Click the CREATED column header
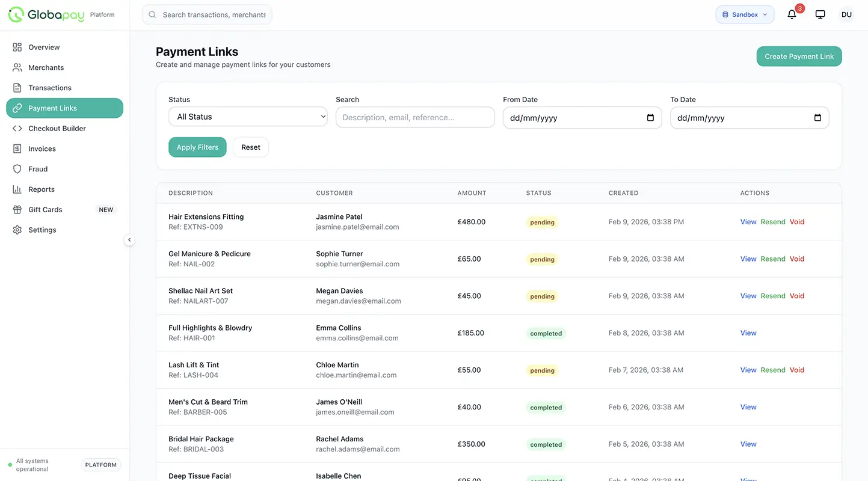This screenshot has width=868, height=481. tap(623, 193)
